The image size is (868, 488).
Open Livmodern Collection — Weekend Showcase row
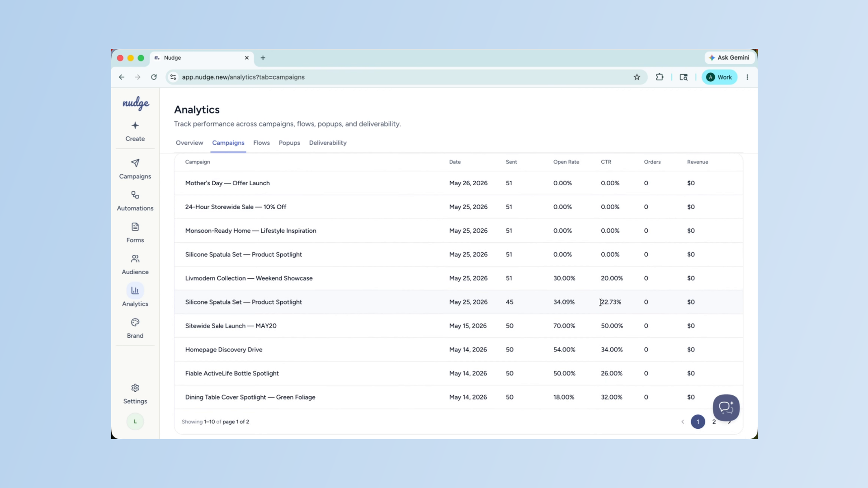(458, 278)
